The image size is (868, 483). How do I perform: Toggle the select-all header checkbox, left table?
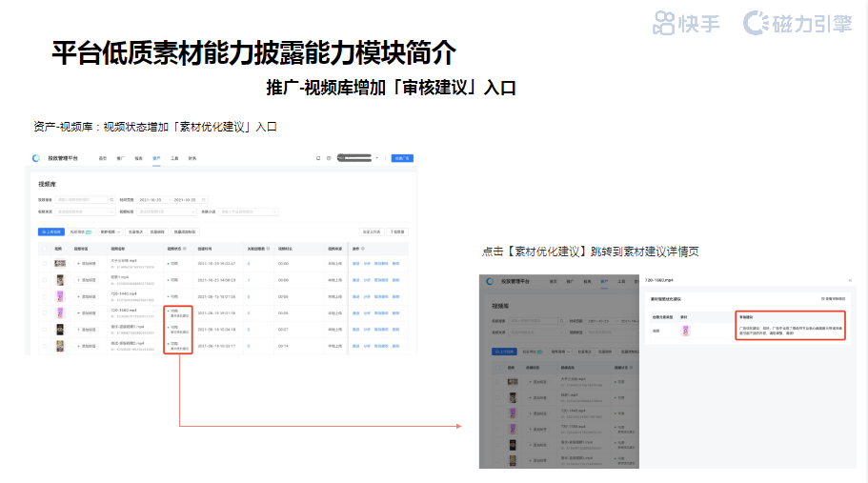(x=44, y=249)
